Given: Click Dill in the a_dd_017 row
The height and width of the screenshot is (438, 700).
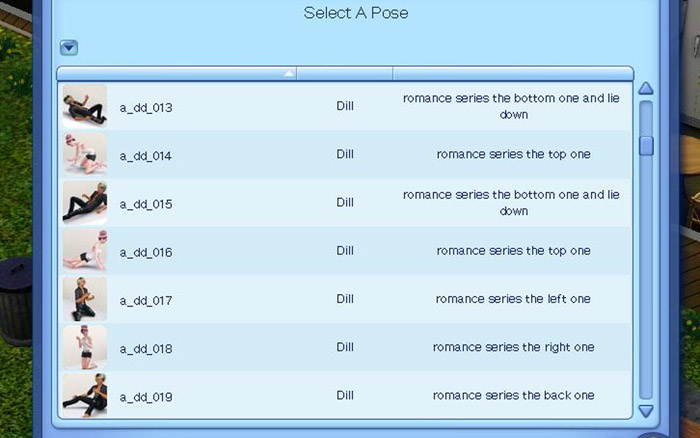Looking at the screenshot, I should [345, 299].
